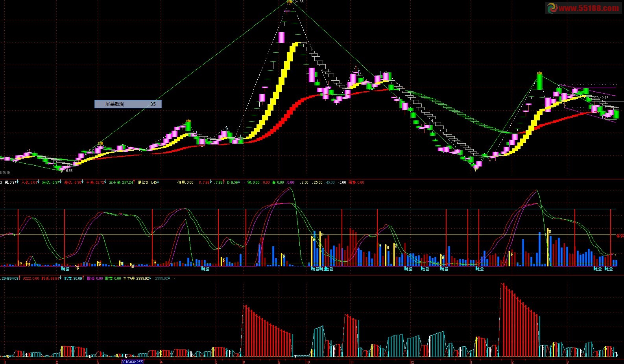624x364 pixels.
Task: Click the 入亿 0.01 indicator label
Action: click(x=29, y=183)
